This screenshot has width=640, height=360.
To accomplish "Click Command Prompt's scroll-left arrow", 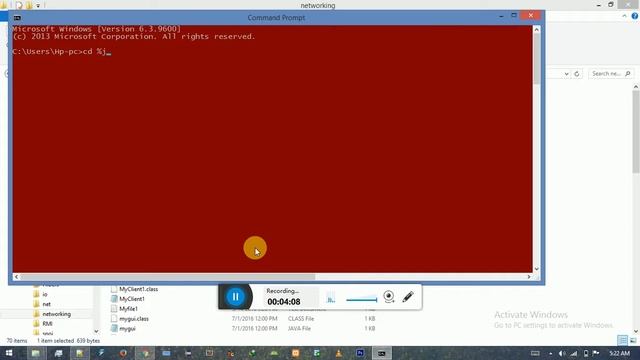I will click(16, 277).
